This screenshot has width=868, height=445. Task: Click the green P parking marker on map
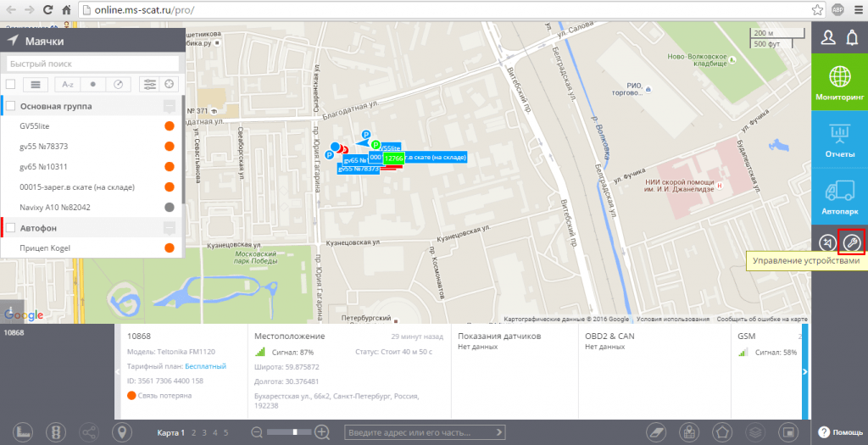tap(376, 145)
